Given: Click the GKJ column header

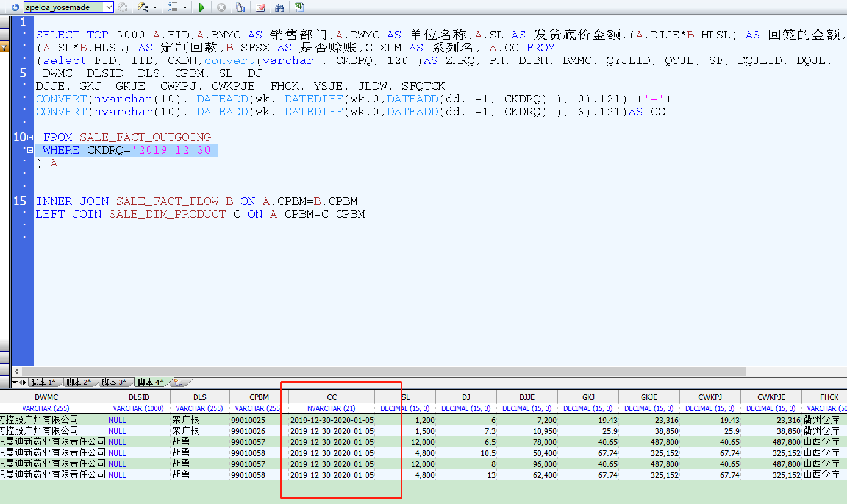Looking at the screenshot, I should click(588, 397).
